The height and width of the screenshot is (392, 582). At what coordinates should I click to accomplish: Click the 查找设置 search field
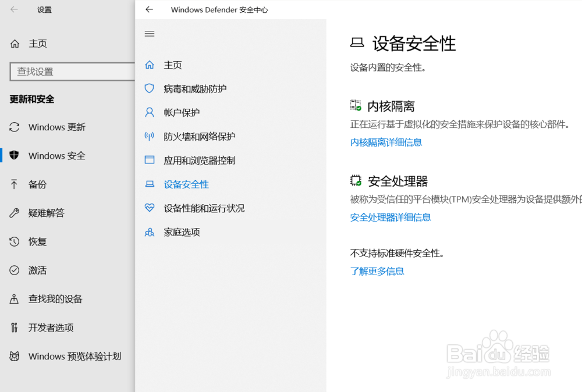pyautogui.click(x=72, y=72)
